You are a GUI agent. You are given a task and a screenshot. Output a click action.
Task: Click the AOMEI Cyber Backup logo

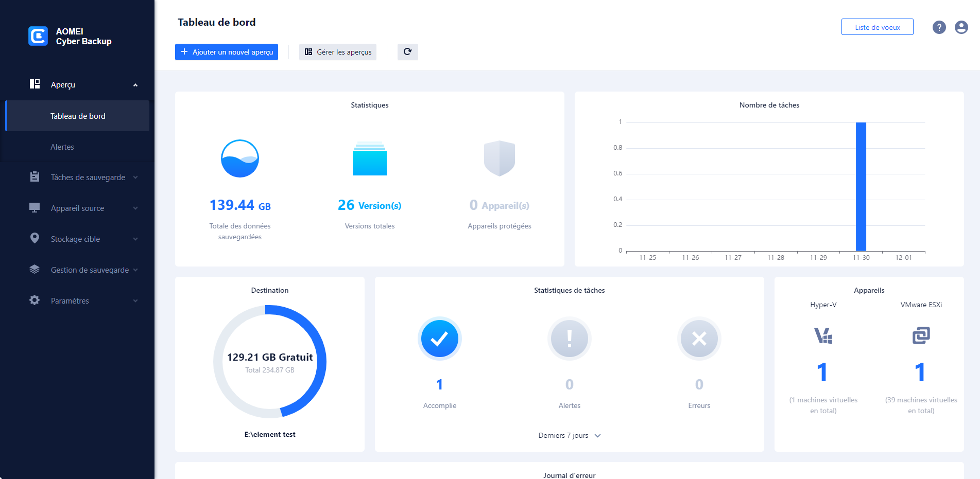(38, 36)
